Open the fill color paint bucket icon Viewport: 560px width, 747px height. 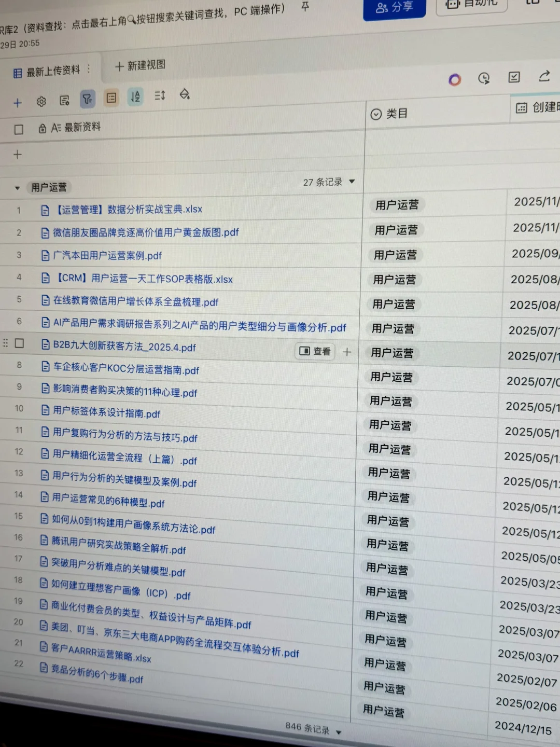tap(185, 94)
